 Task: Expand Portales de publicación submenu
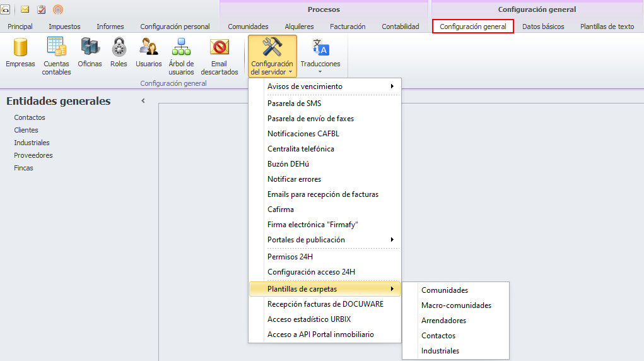point(325,240)
